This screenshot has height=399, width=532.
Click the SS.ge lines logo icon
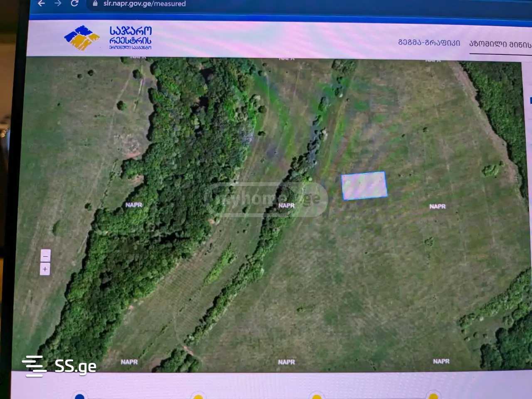34,366
